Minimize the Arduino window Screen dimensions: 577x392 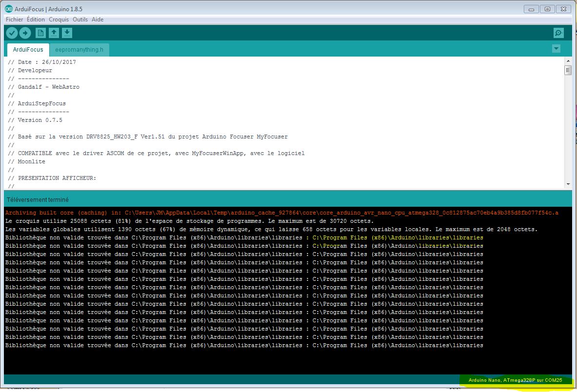tap(531, 9)
